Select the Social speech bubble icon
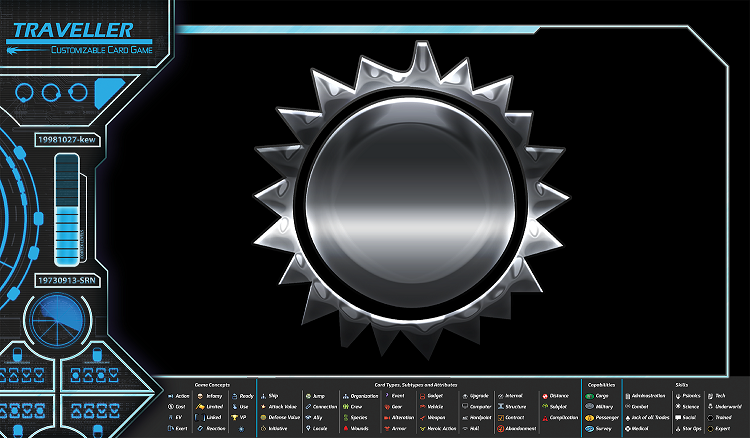Image resolution: width=750 pixels, height=438 pixels. pos(678,417)
